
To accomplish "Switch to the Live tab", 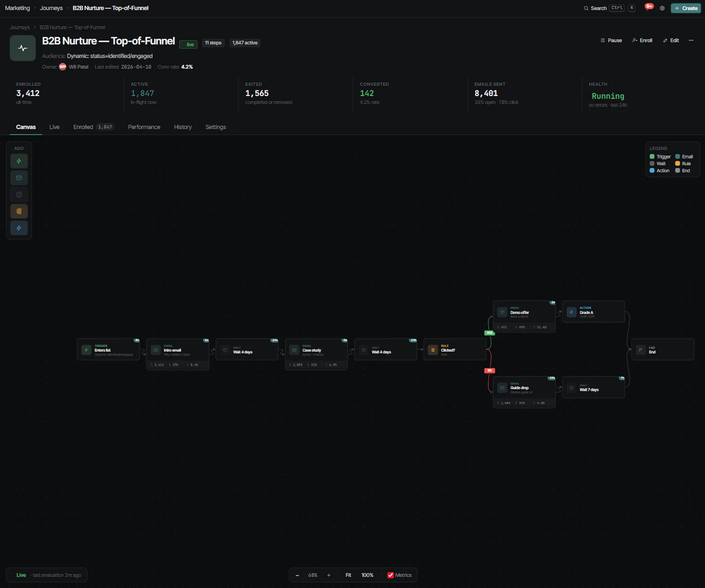I will pyautogui.click(x=55, y=127).
